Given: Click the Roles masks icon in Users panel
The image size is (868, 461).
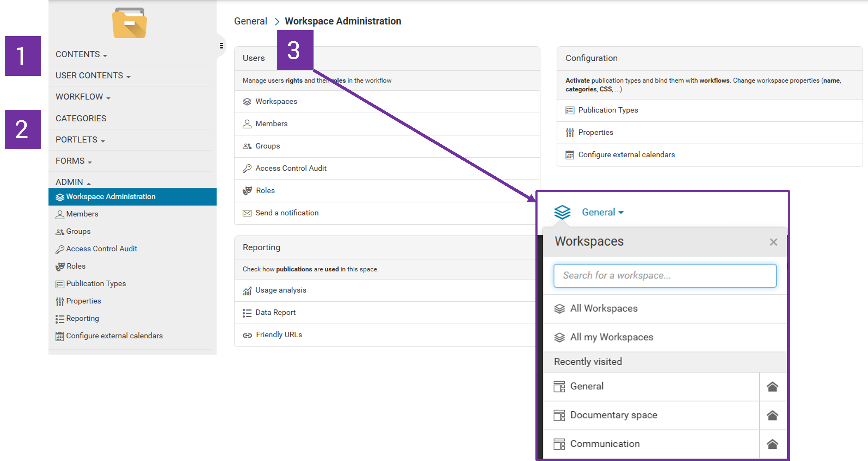Looking at the screenshot, I should 247,191.
